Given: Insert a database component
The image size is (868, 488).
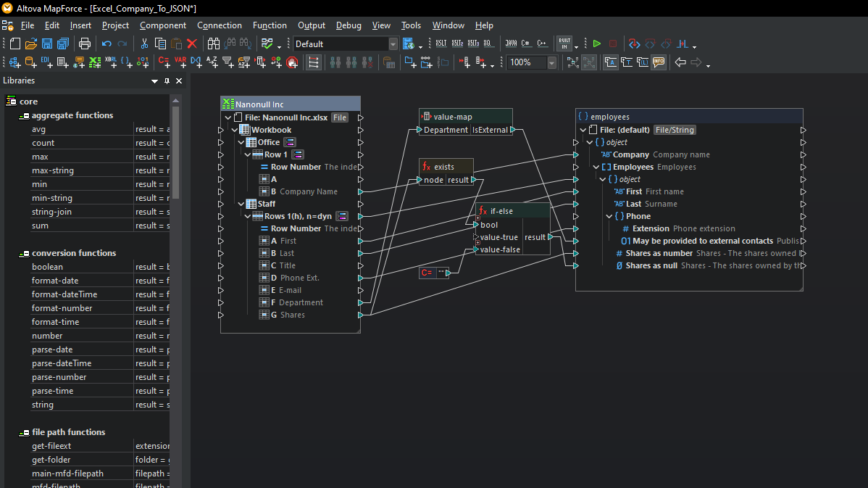Looking at the screenshot, I should (30, 62).
